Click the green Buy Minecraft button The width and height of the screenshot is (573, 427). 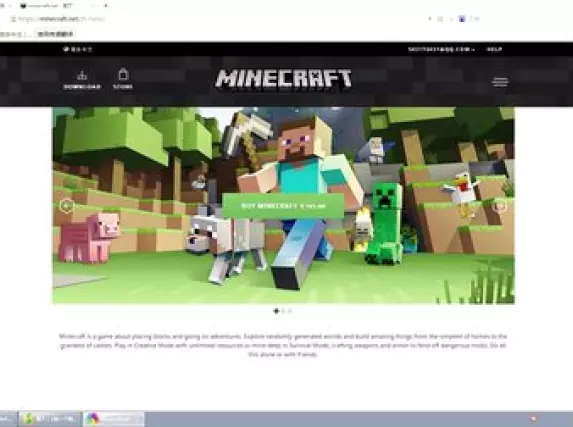point(283,206)
